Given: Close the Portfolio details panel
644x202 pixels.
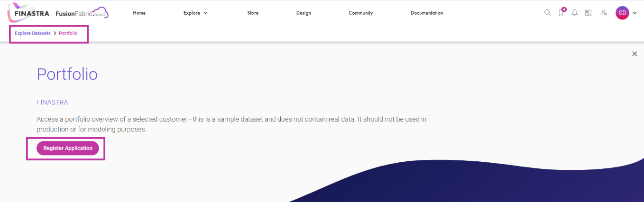Looking at the screenshot, I should coord(635,54).
